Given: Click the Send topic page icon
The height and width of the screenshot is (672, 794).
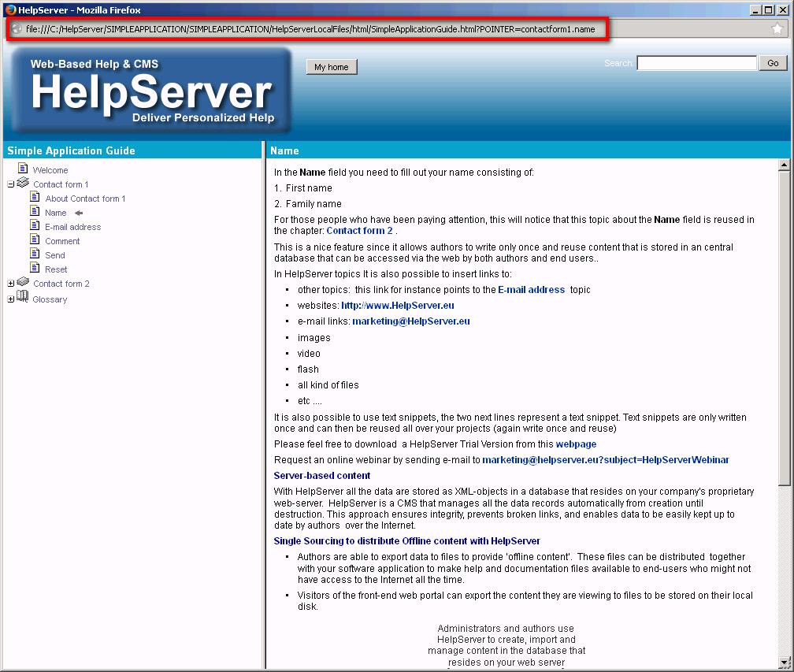Looking at the screenshot, I should (36, 254).
